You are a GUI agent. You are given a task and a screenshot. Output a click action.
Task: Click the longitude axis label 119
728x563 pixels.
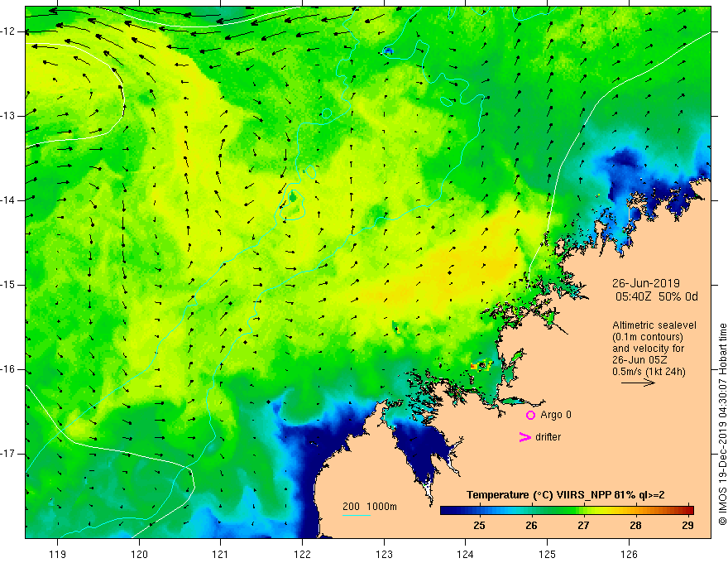(58, 554)
